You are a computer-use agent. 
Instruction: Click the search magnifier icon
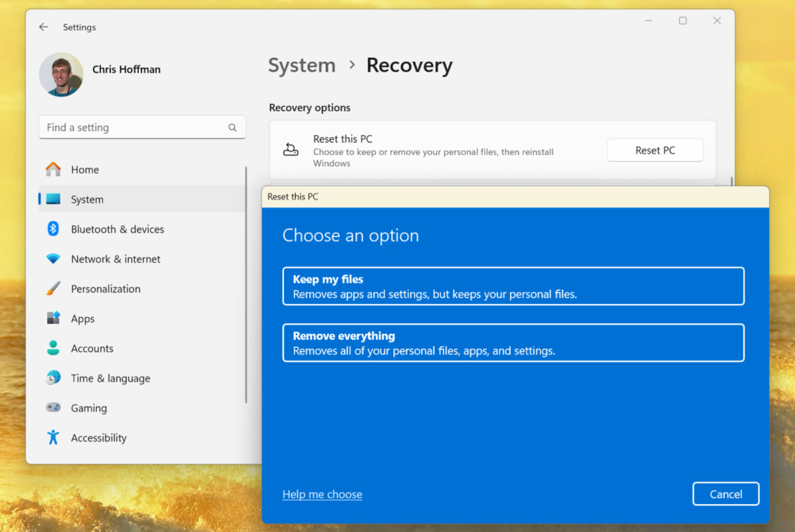232,127
